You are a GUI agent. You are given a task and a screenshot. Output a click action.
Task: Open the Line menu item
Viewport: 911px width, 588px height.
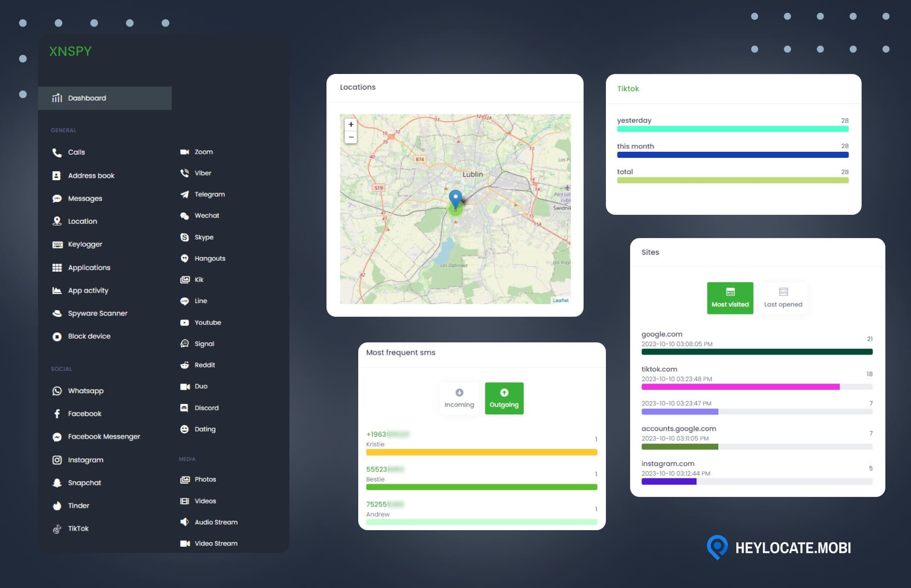pyautogui.click(x=194, y=301)
